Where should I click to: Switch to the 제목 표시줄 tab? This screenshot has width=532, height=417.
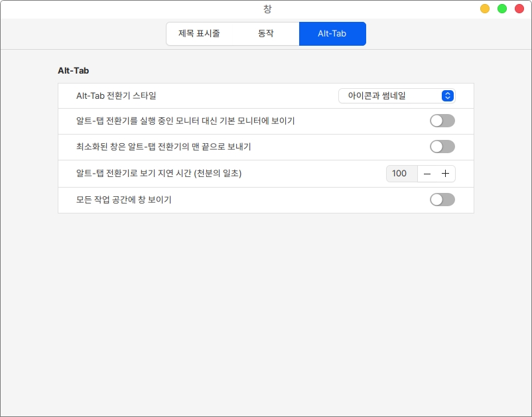(x=199, y=34)
